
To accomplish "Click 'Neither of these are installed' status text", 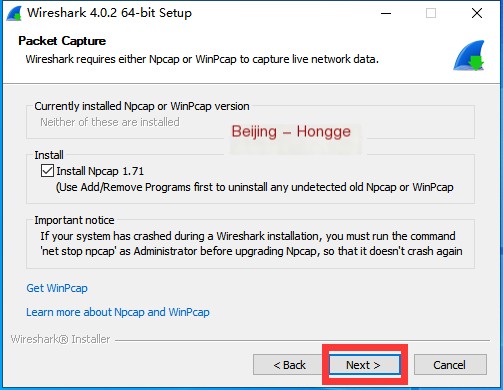I will point(110,122).
